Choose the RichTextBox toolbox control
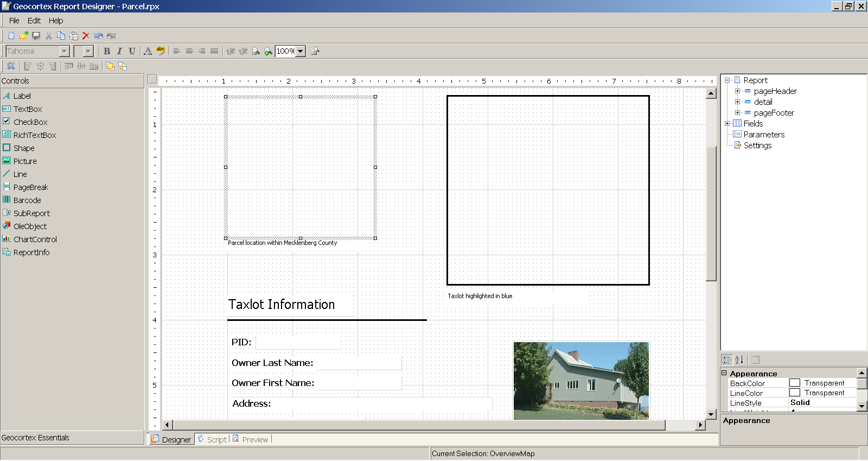The height and width of the screenshot is (461, 868). [29, 135]
